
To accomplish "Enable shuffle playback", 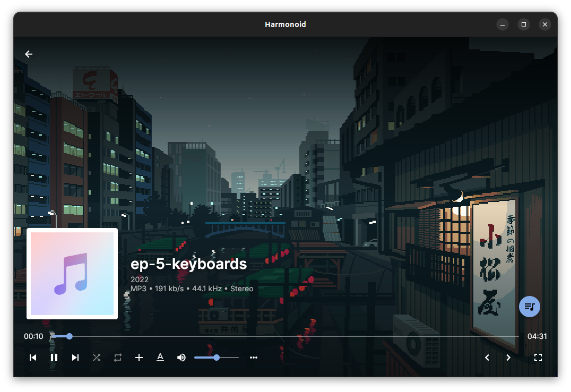I will [97, 357].
